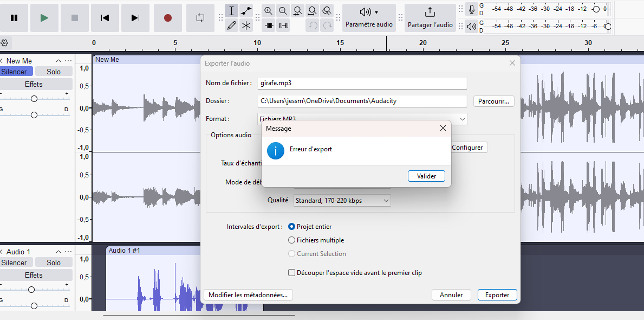This screenshot has height=320, width=644.
Task: Toggle Solo on the New Me track
Action: point(54,72)
